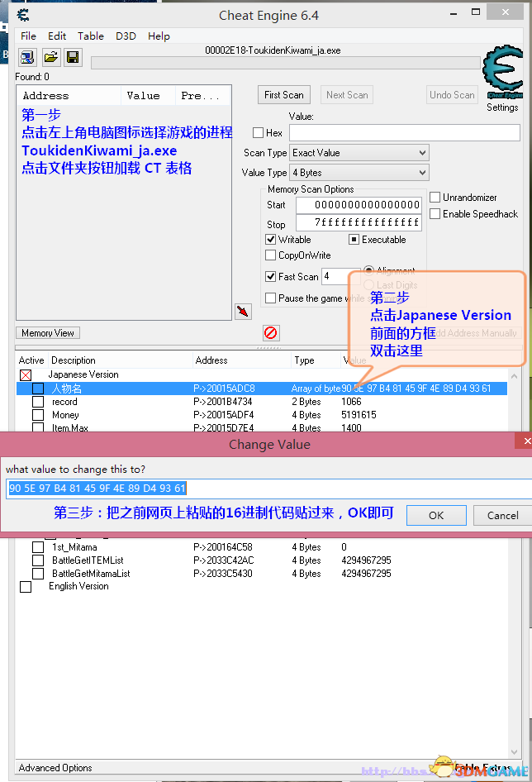532x782 pixels.
Task: Open Memory View
Action: click(48, 332)
